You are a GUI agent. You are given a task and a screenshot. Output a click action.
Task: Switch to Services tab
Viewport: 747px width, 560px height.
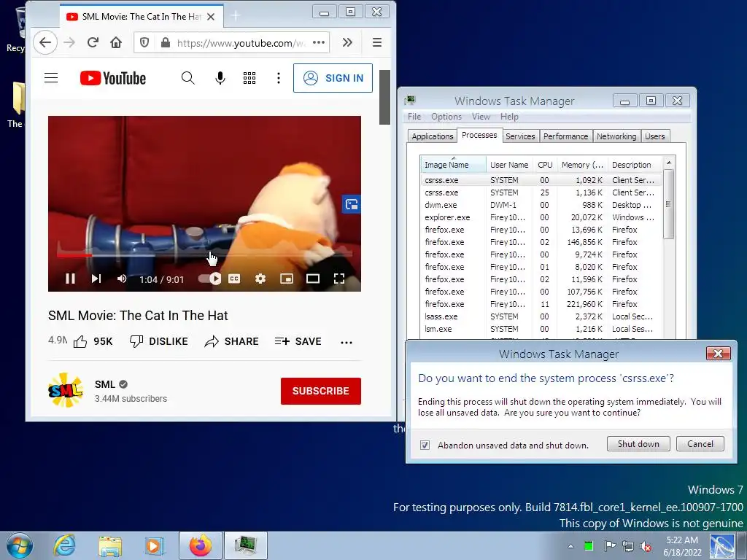point(519,136)
